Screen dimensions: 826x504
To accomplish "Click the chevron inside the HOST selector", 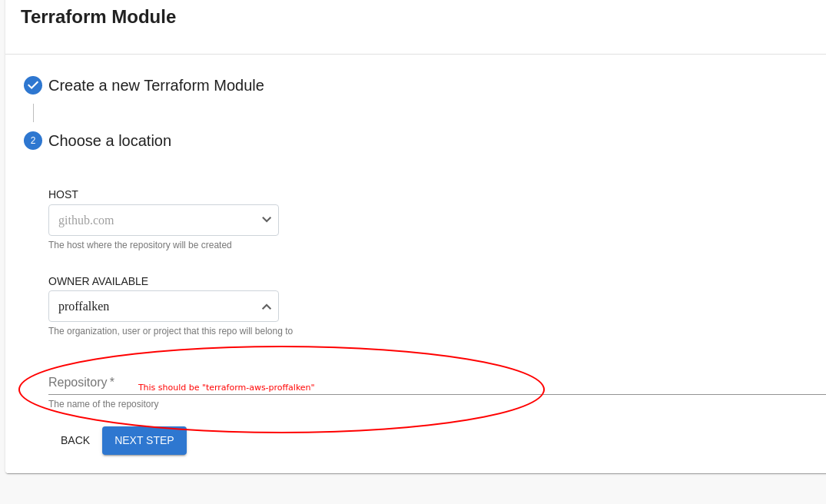I will tap(267, 220).
